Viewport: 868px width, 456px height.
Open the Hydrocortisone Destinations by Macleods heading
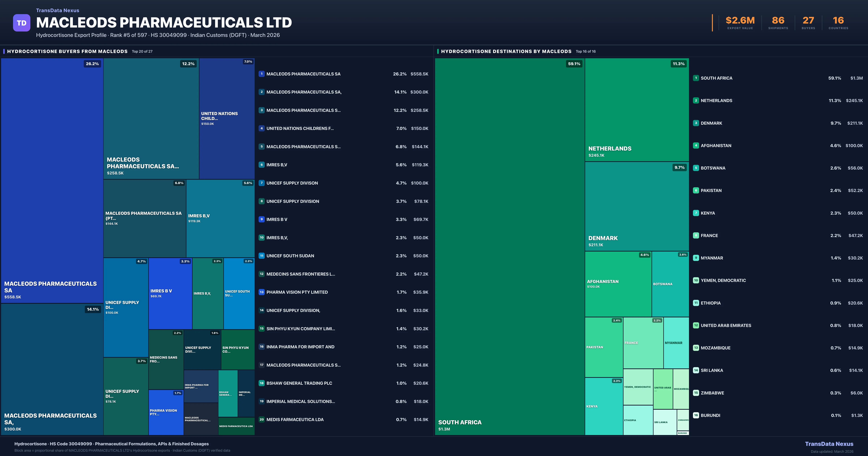(506, 51)
